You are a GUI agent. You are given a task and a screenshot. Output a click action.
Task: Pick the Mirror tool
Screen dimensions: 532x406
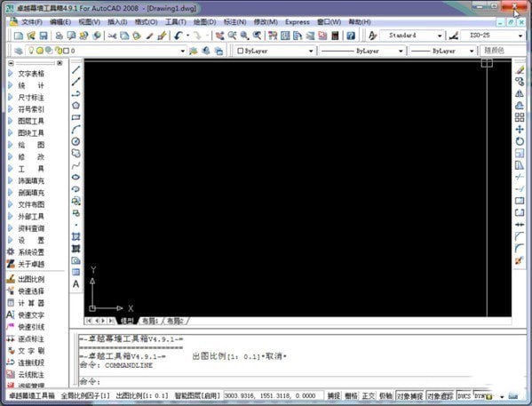(x=520, y=93)
